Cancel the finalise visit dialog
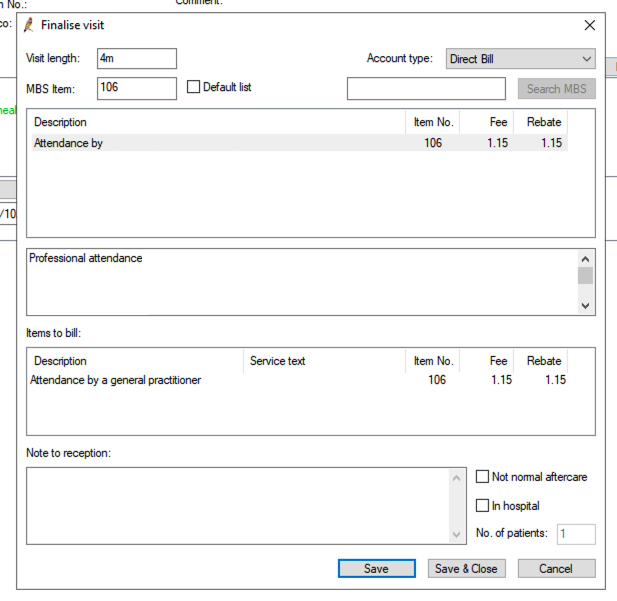 (x=555, y=569)
